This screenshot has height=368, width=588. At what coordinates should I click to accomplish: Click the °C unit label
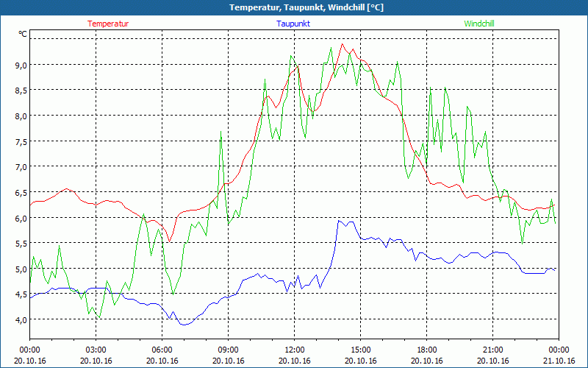(x=23, y=34)
